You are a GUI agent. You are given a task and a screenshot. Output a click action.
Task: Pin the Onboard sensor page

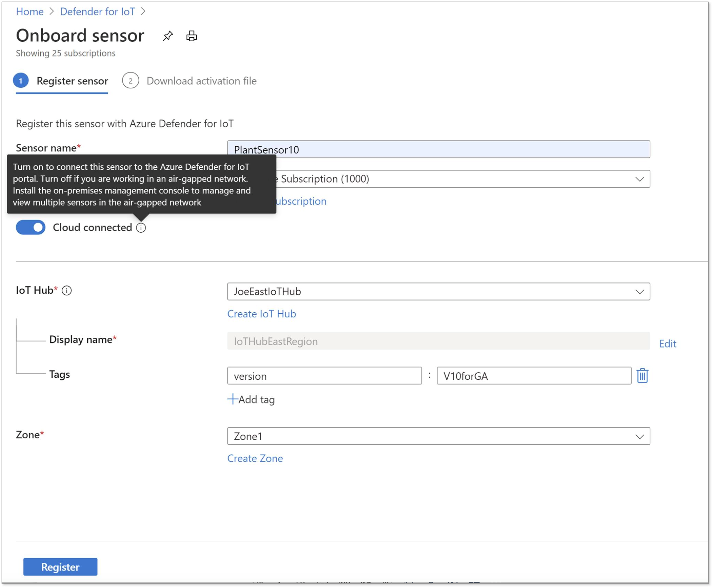168,36
